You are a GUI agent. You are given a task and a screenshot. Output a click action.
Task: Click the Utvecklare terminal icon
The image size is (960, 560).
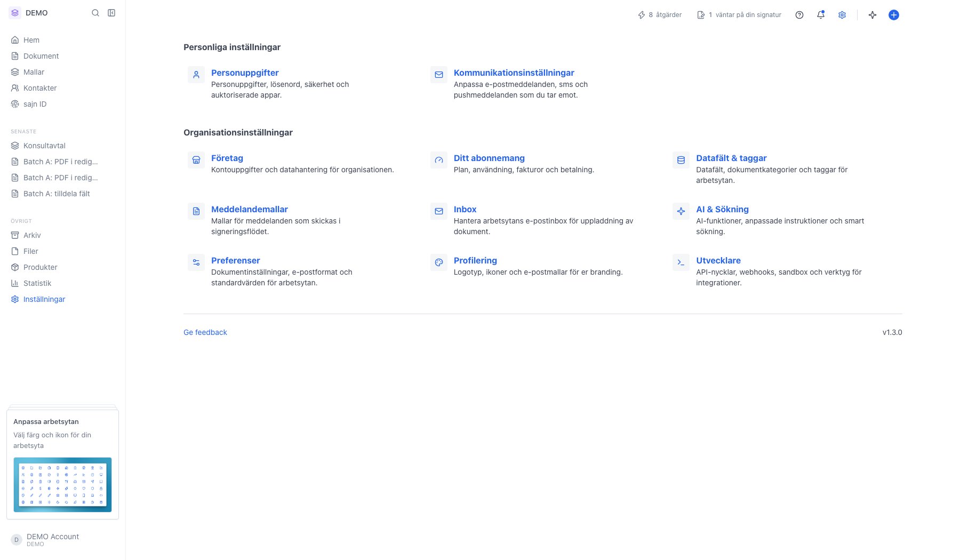click(681, 262)
